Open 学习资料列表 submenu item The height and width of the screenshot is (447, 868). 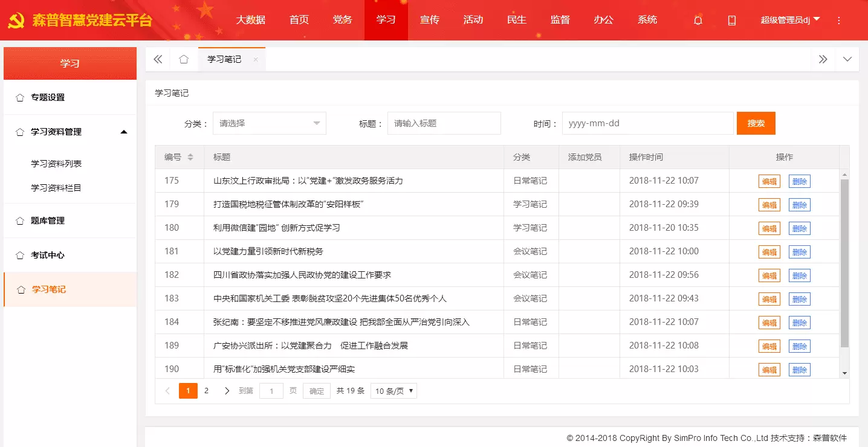(56, 164)
